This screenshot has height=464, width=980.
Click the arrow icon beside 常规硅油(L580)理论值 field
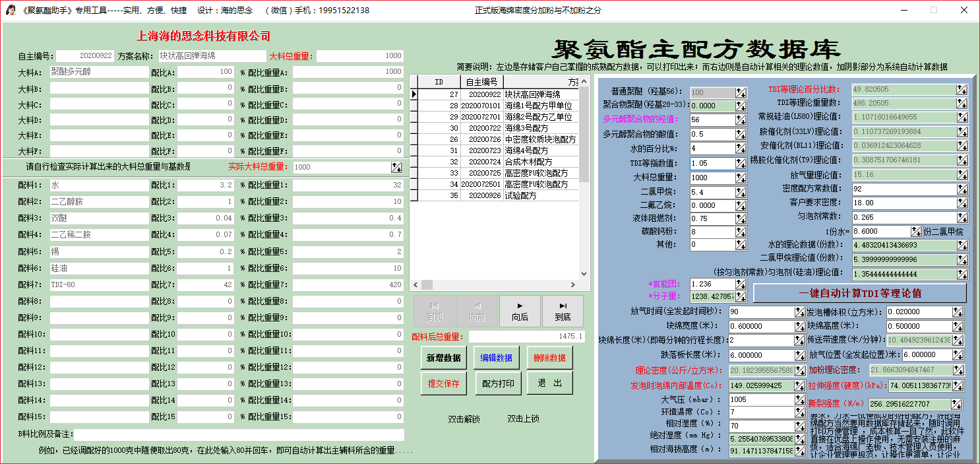(x=962, y=117)
